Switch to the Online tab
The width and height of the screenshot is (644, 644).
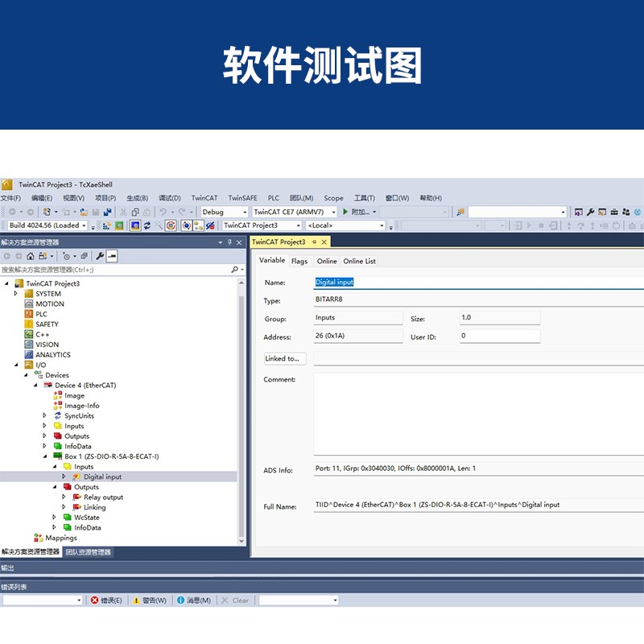[327, 261]
